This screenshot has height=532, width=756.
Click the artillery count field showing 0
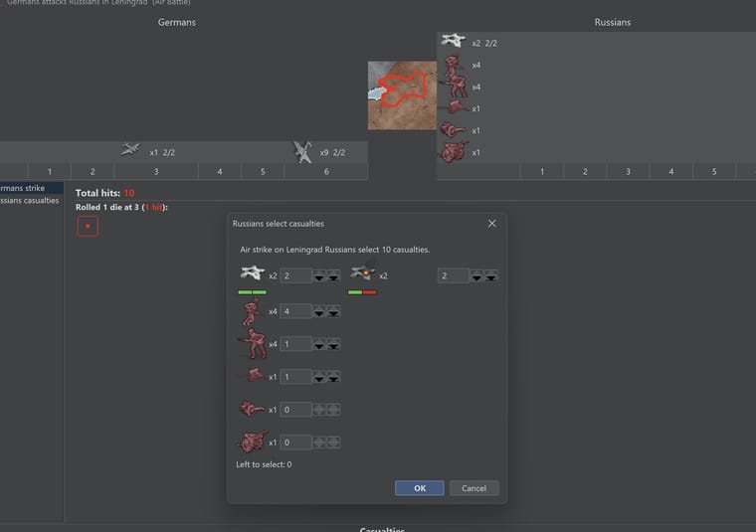(x=295, y=410)
